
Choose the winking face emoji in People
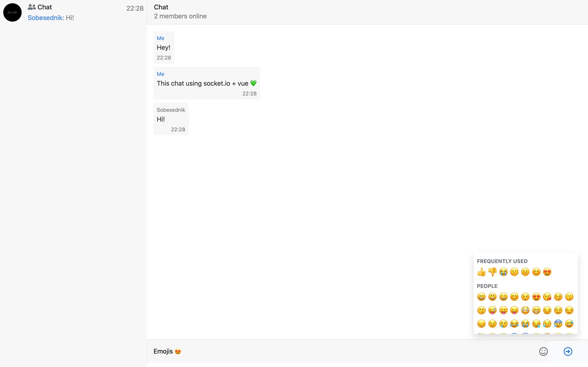coord(525,297)
